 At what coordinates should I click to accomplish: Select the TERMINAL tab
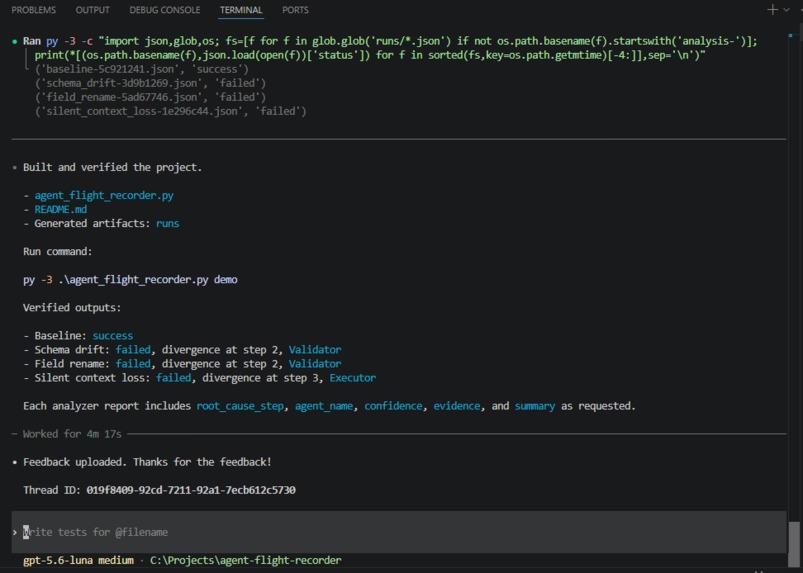pos(241,10)
